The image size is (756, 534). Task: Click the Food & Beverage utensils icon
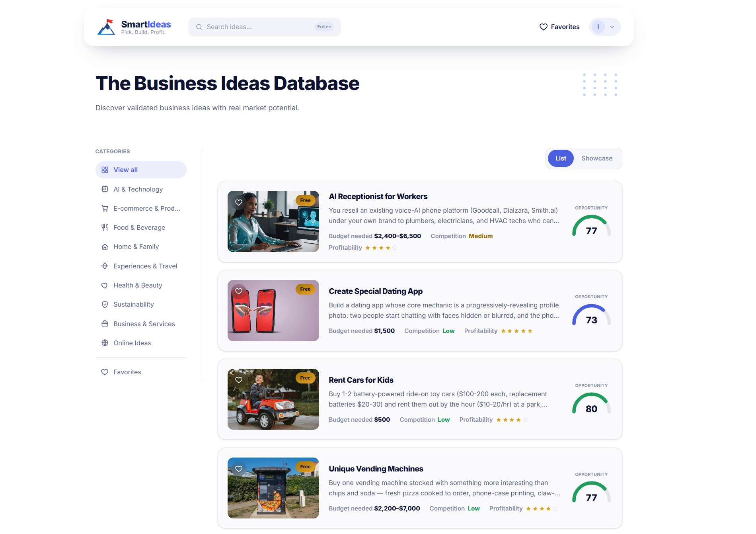(105, 227)
